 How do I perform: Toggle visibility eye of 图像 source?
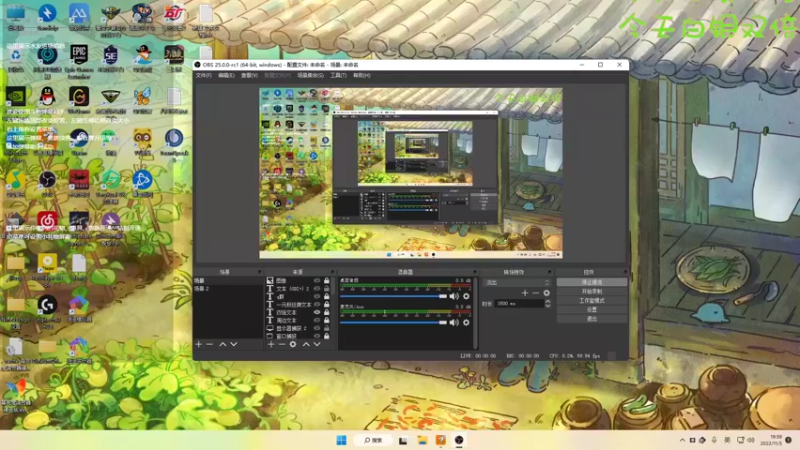click(317, 281)
